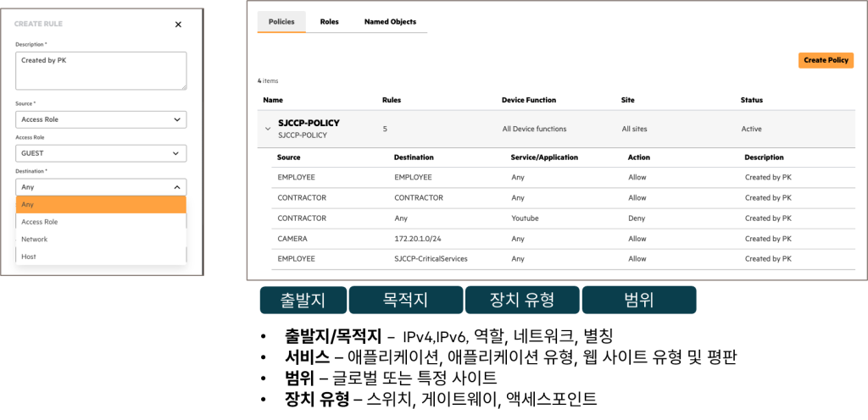Select Any in destination list
Image resolution: width=868 pixels, height=420 pixels.
click(101, 204)
